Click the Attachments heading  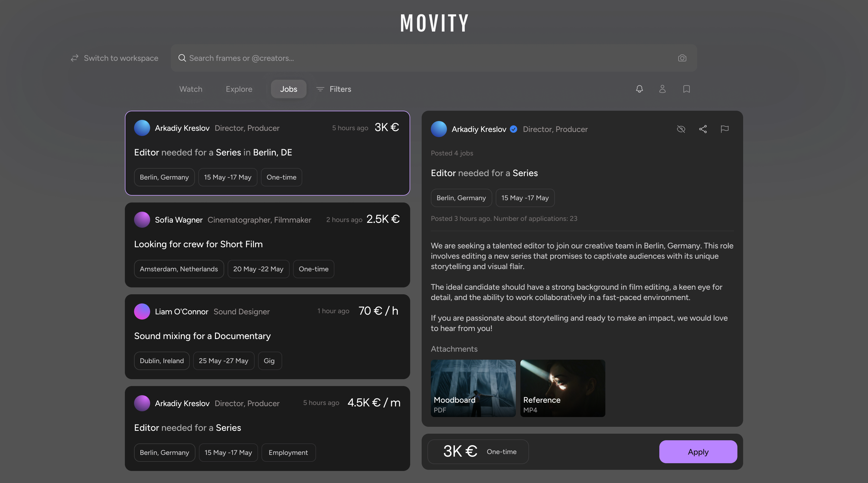[454, 349]
